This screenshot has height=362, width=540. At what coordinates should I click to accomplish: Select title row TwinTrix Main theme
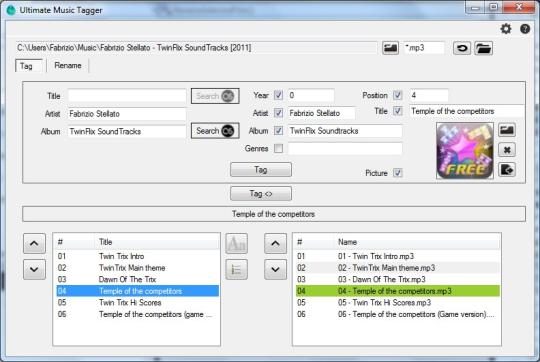pos(137,268)
